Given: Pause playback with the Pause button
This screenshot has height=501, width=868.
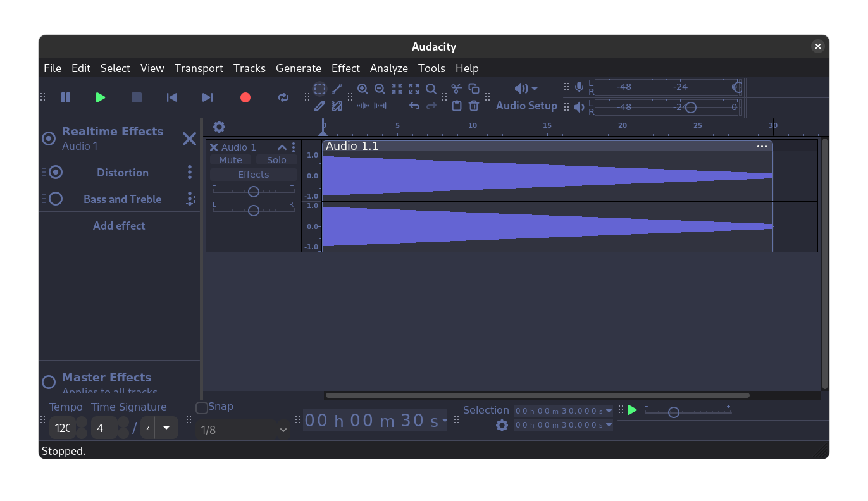Looking at the screenshot, I should [x=66, y=97].
